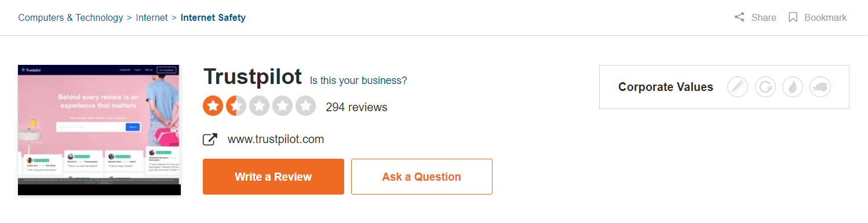
Task: Visit the www.trustpilot.com website link
Action: (276, 140)
